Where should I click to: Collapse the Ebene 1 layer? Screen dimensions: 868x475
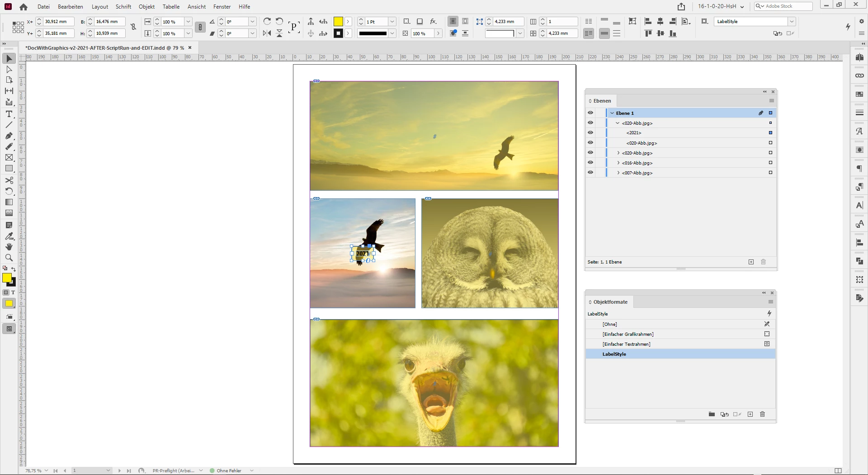pos(612,113)
